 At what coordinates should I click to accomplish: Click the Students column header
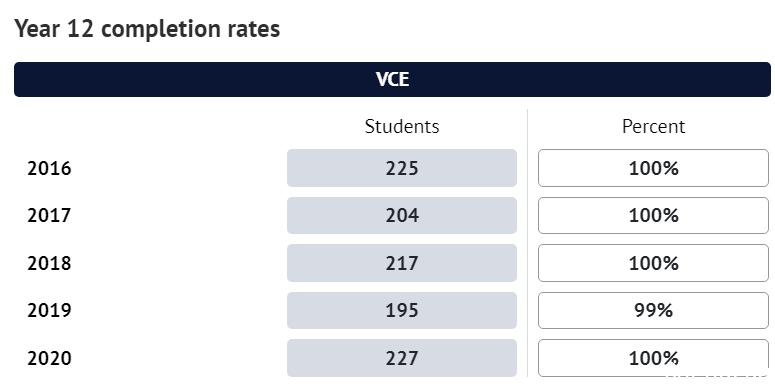click(402, 127)
